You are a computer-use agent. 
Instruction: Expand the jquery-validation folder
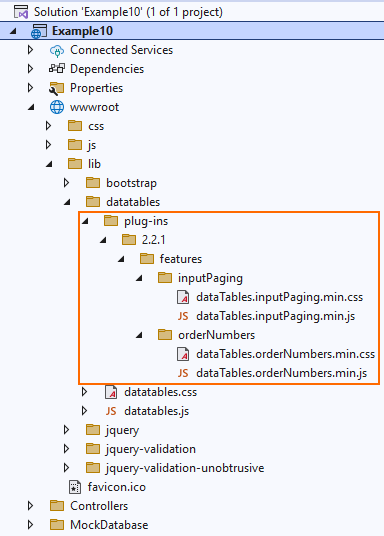pyautogui.click(x=67, y=448)
